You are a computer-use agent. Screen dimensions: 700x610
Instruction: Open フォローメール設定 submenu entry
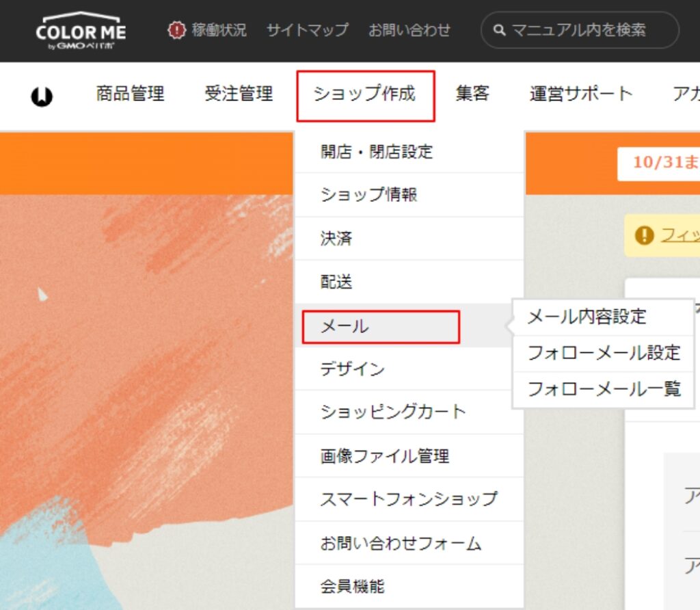[x=604, y=353]
